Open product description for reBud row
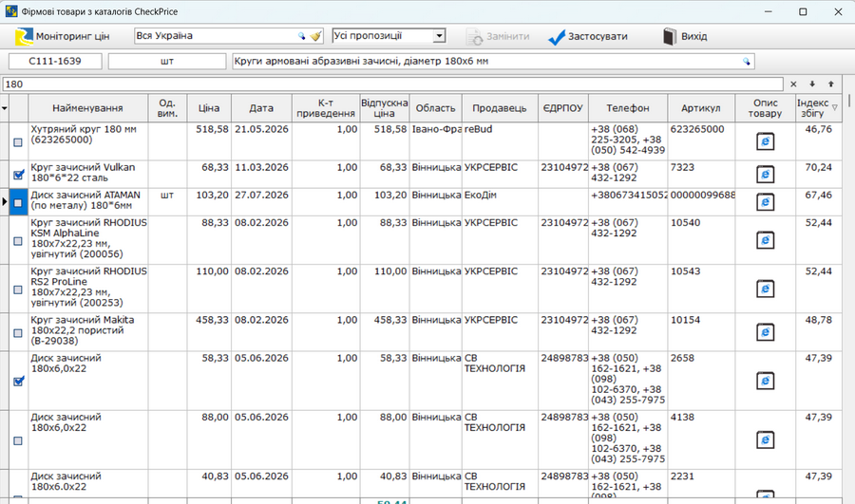Viewport: 855px width, 504px height. click(765, 141)
